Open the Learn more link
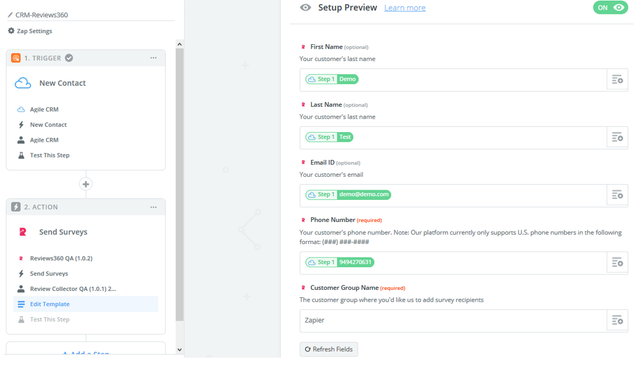Image resolution: width=640 pixels, height=368 pixels. [405, 8]
